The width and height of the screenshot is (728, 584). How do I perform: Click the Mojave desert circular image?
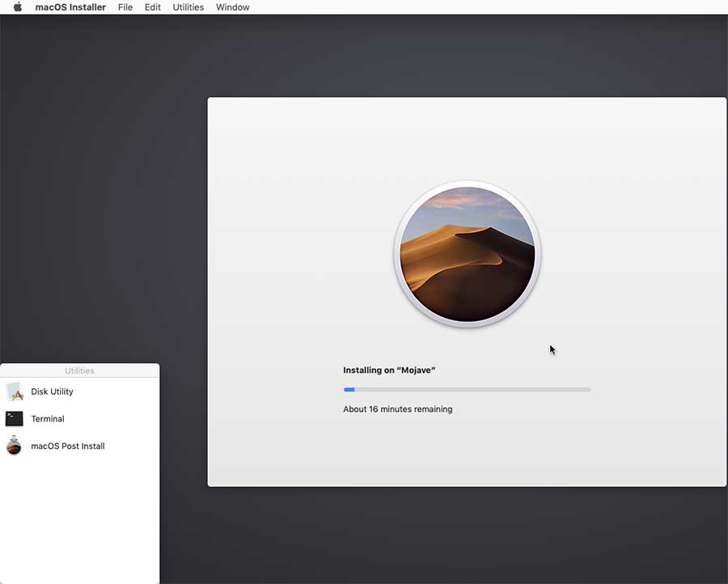click(x=467, y=254)
